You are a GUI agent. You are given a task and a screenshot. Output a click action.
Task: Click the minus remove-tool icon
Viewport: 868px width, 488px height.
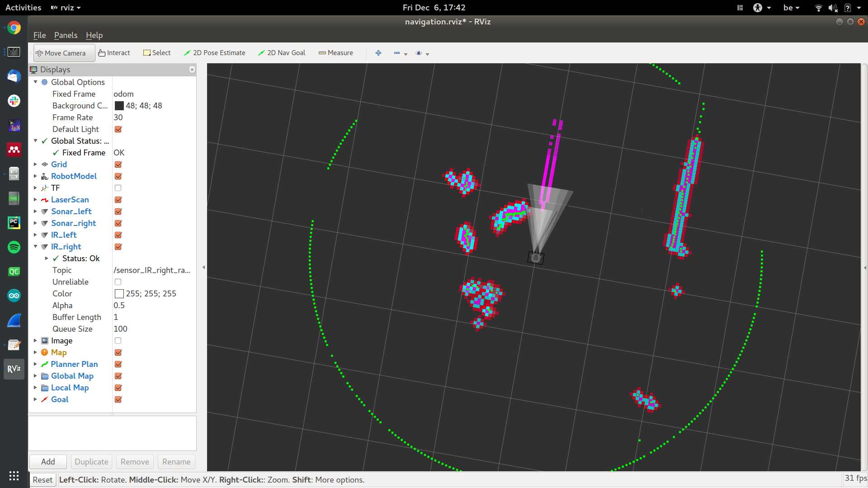tap(396, 53)
